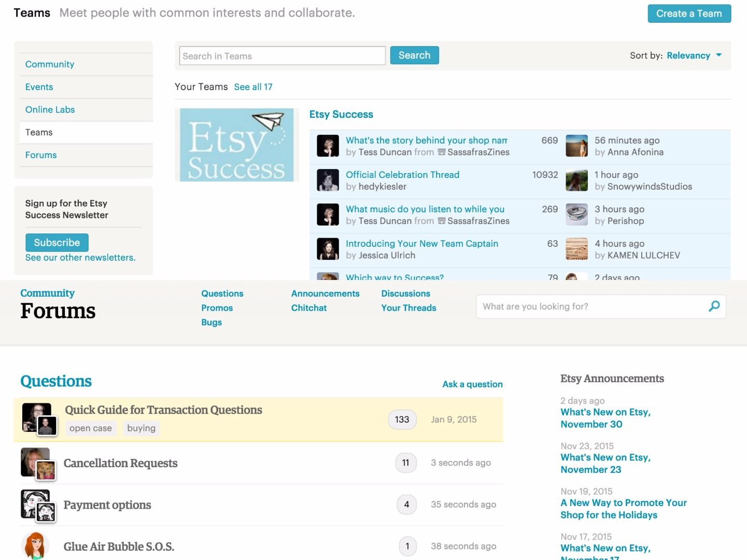
Task: Click Ask a question
Action: click(x=472, y=384)
